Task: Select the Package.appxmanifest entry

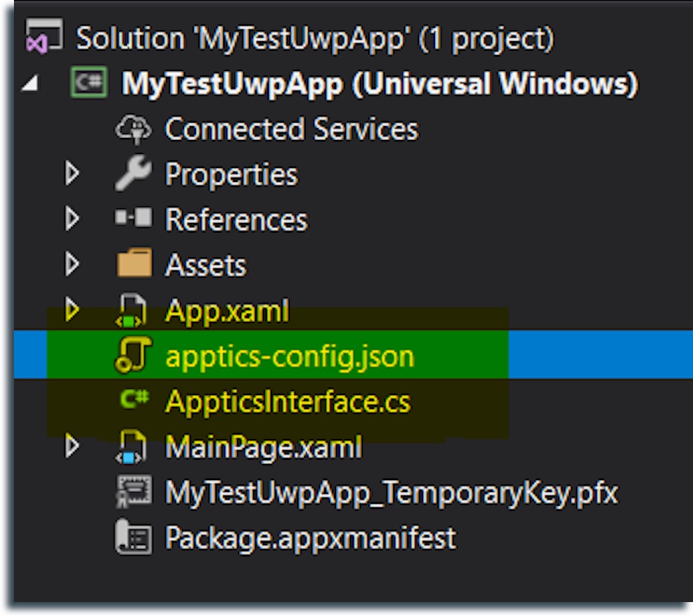Action: [x=310, y=537]
